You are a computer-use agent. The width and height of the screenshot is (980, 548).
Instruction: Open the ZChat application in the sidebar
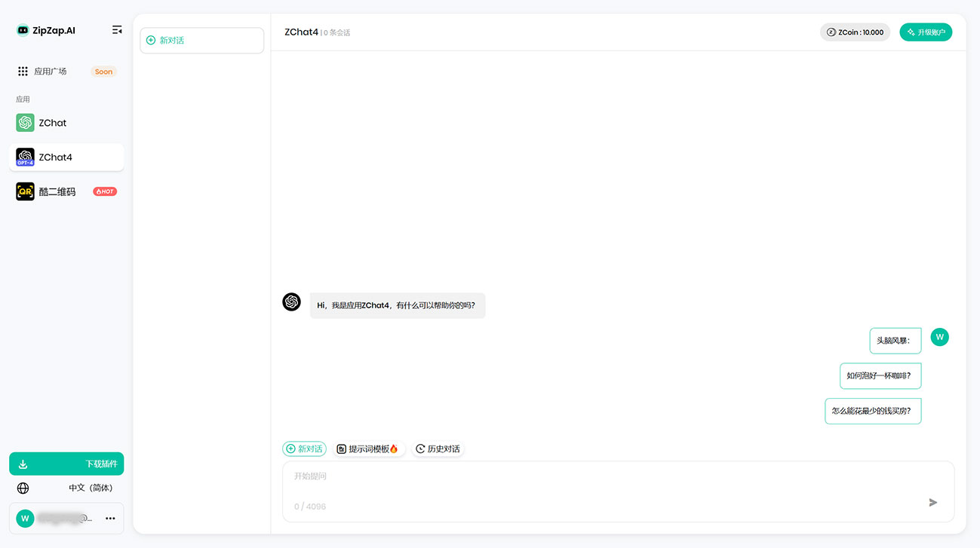coord(53,122)
